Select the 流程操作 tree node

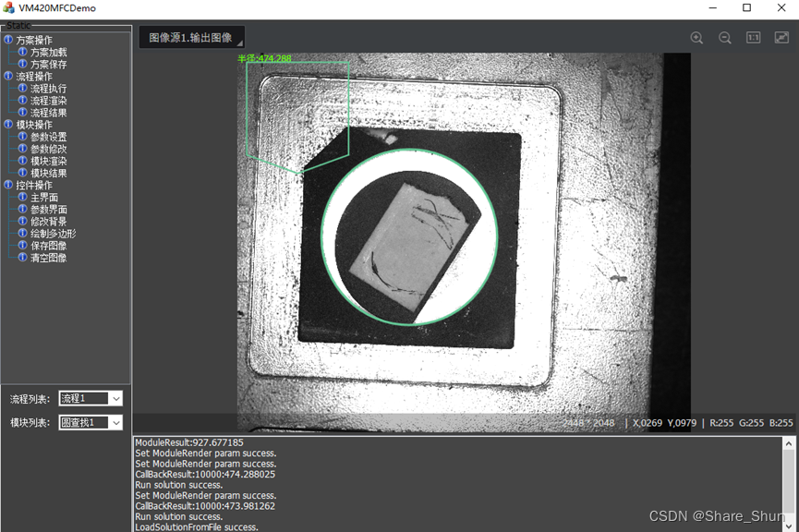pyautogui.click(x=33, y=77)
